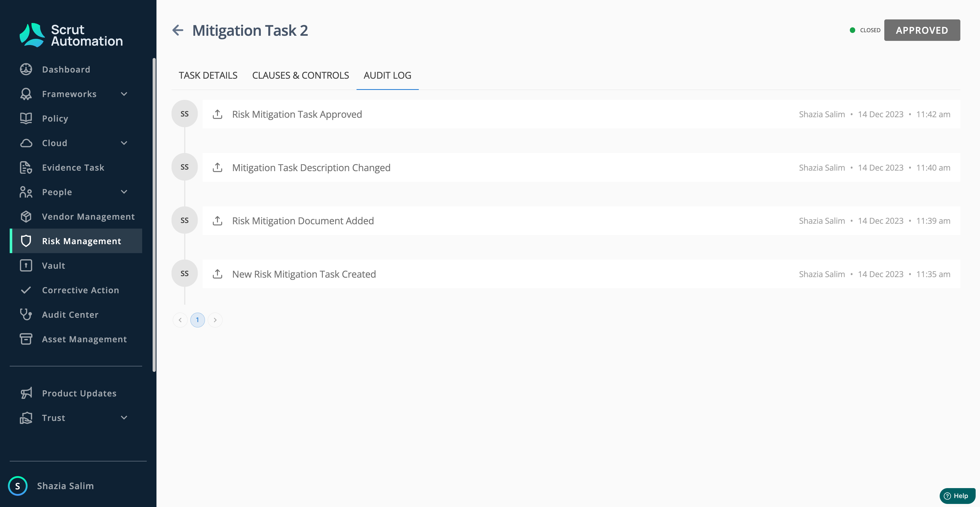
Task: Expand the People menu chevron
Action: (x=124, y=192)
